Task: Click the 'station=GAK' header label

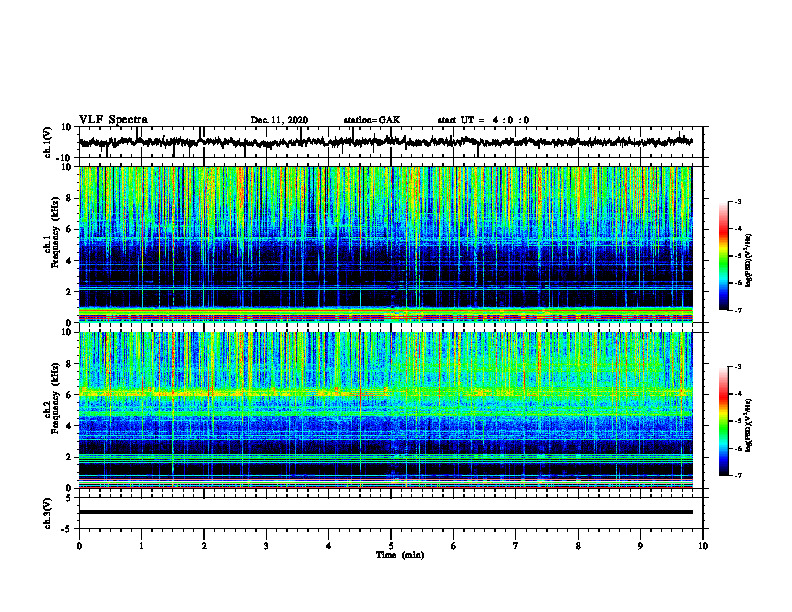Action: [372, 120]
